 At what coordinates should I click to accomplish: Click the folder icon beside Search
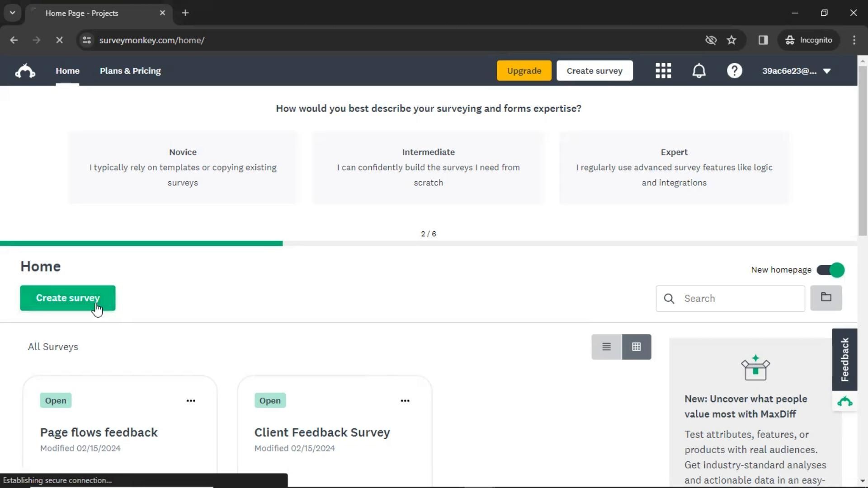tap(826, 298)
